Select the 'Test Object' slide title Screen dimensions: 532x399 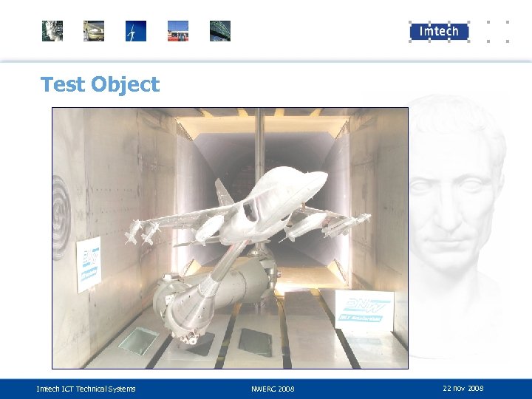pyautogui.click(x=100, y=84)
